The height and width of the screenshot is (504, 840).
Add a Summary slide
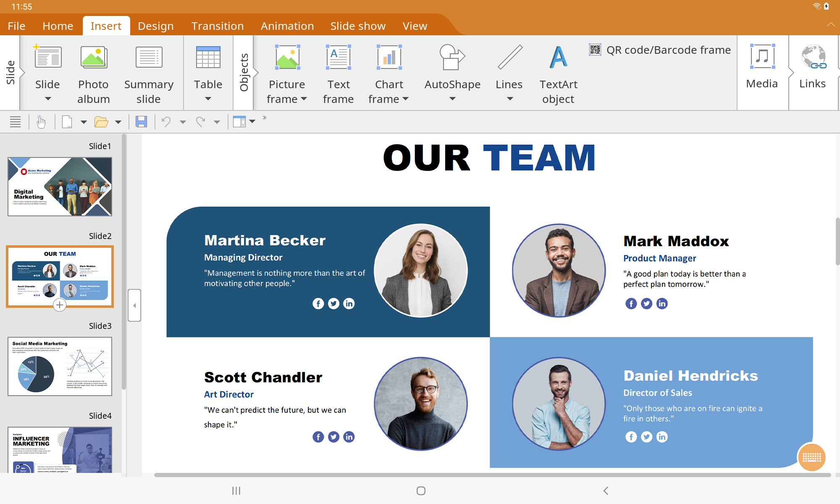coord(149,74)
